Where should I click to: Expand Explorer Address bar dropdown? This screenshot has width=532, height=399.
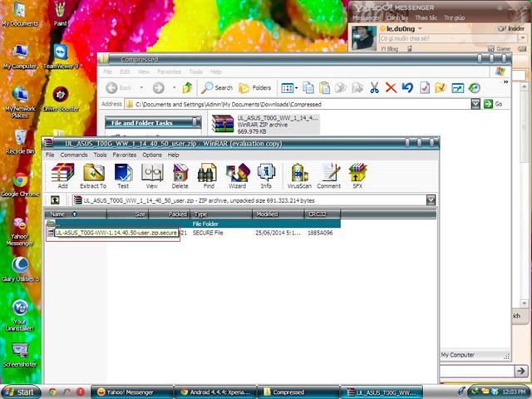click(x=475, y=104)
